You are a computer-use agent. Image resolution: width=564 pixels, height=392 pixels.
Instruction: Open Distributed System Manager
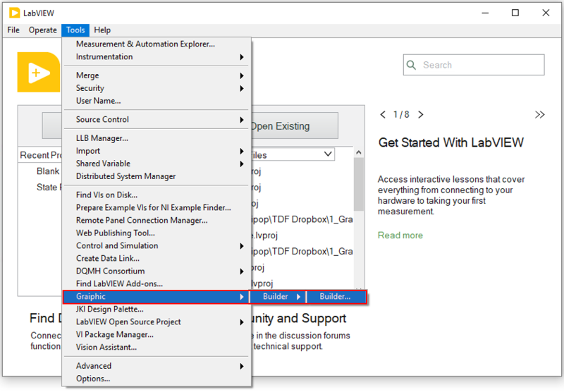point(156,176)
